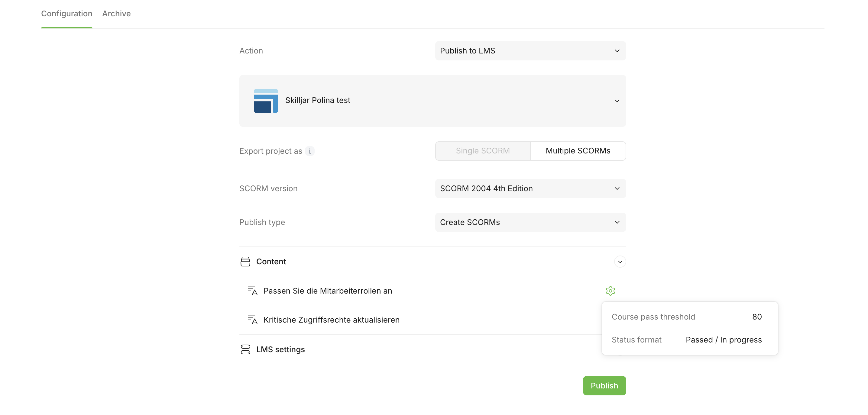The height and width of the screenshot is (415, 868).
Task: Open the Action dropdown Publish to LMS
Action: (x=530, y=50)
